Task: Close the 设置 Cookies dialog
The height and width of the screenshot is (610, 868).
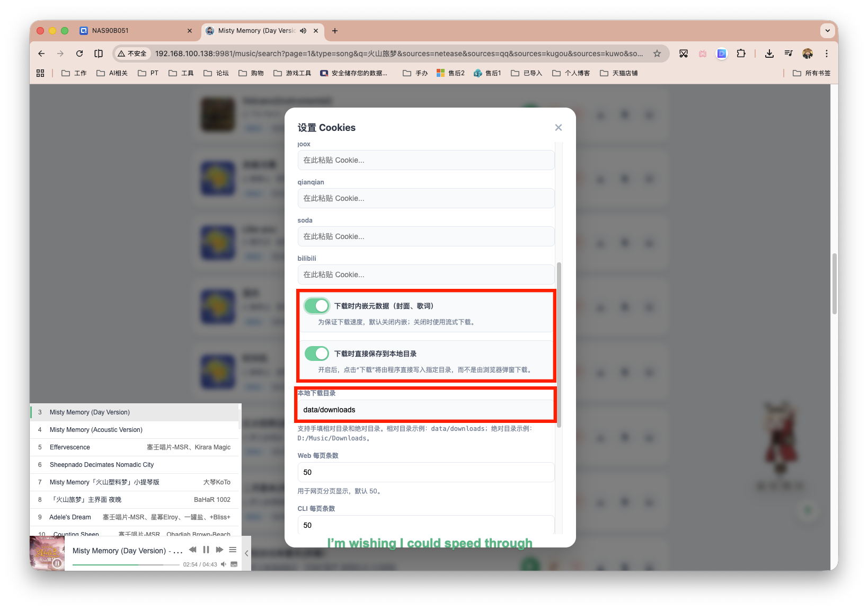Action: click(558, 128)
